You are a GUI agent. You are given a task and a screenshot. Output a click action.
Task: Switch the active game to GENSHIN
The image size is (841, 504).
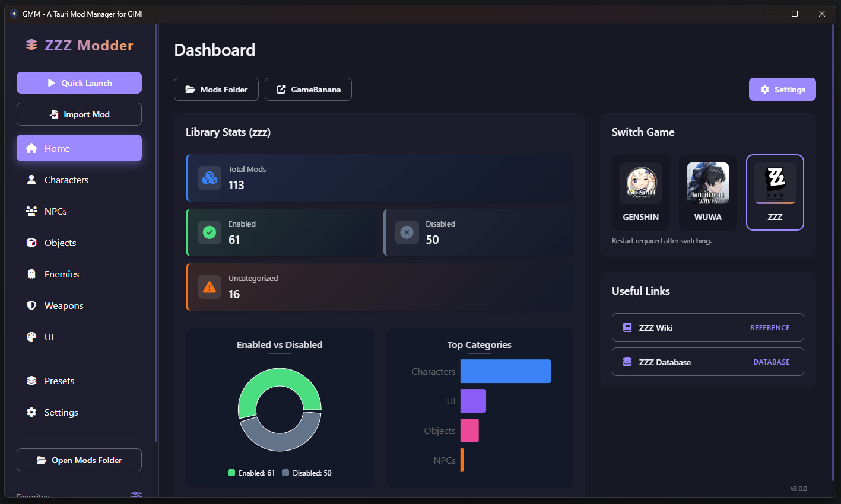click(x=640, y=192)
